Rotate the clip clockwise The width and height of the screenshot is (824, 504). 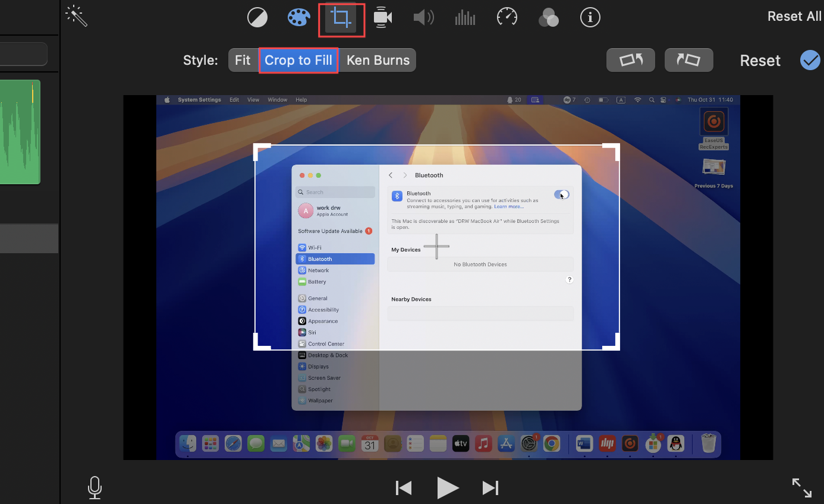pos(688,59)
